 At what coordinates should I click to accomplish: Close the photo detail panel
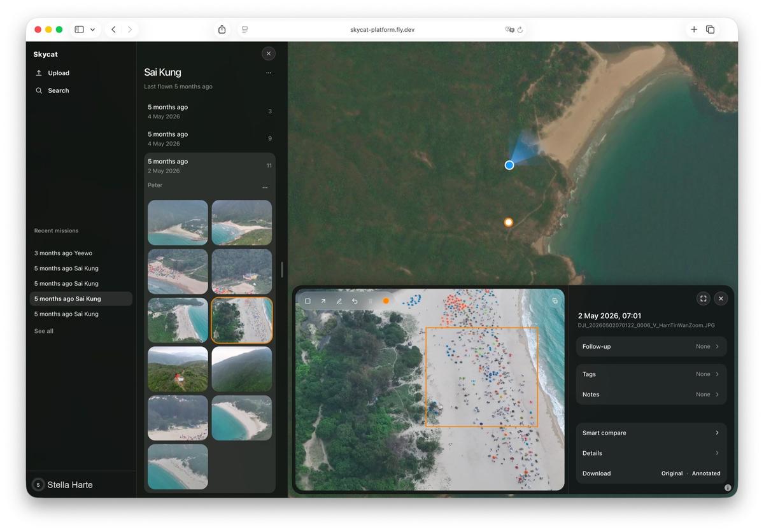[x=721, y=298]
